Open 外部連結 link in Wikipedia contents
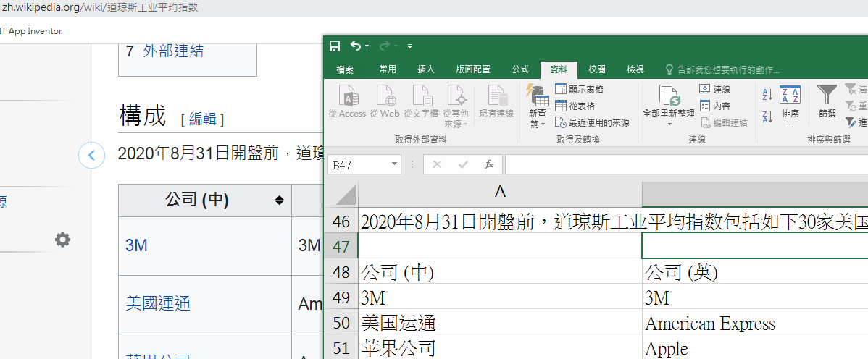The width and height of the screenshot is (868, 359). tap(173, 51)
